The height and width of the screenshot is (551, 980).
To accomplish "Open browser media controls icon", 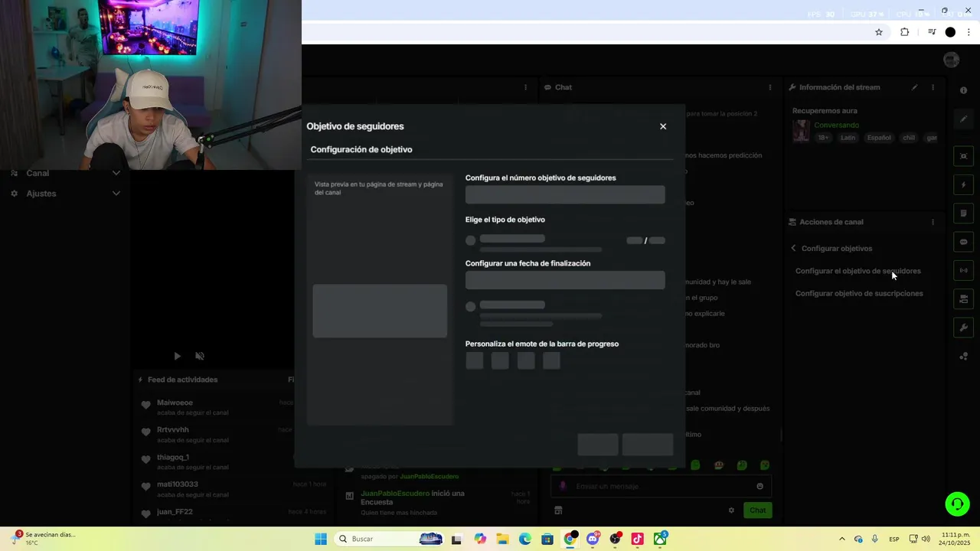I will coord(932,32).
